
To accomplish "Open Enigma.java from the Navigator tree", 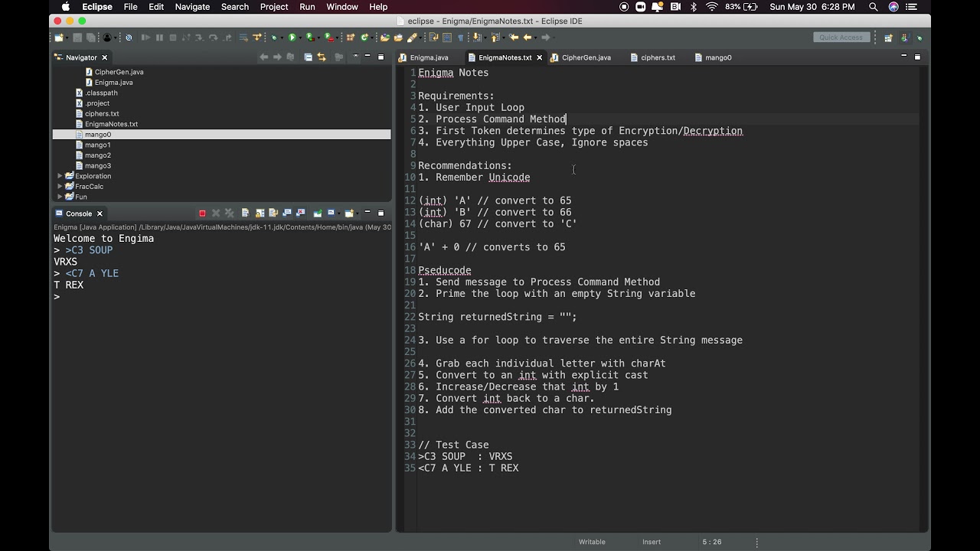I will 113,83.
